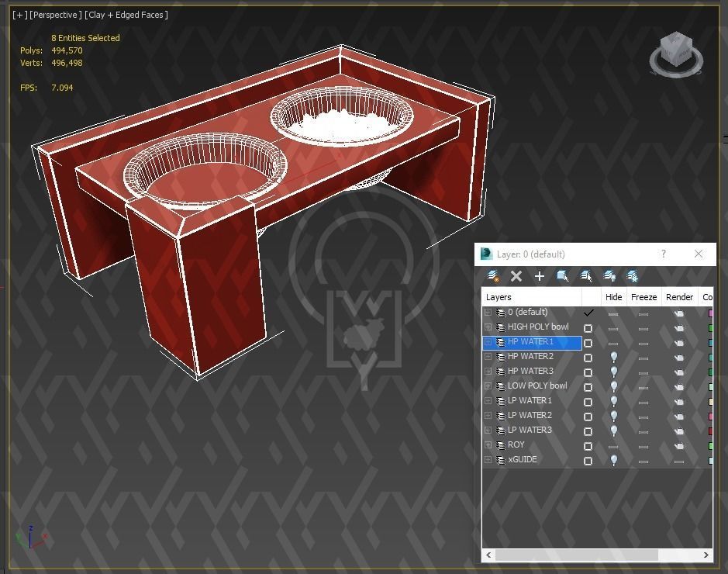The image size is (728, 574).
Task: Expand the LP WATER1 layer
Action: click(x=488, y=401)
